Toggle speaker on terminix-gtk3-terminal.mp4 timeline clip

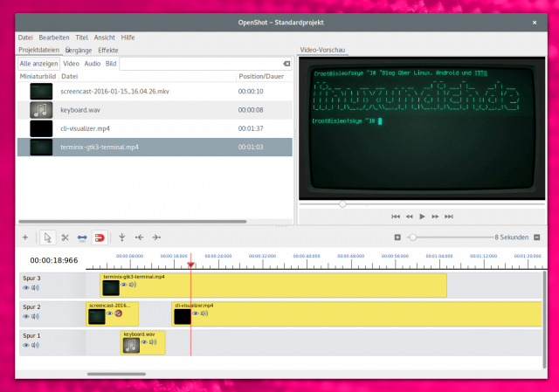click(x=133, y=285)
